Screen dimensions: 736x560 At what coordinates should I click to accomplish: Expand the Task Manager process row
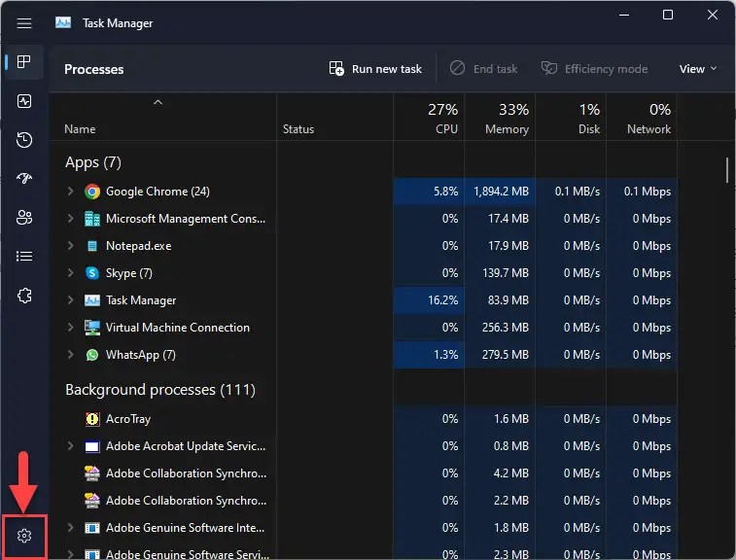coord(70,300)
